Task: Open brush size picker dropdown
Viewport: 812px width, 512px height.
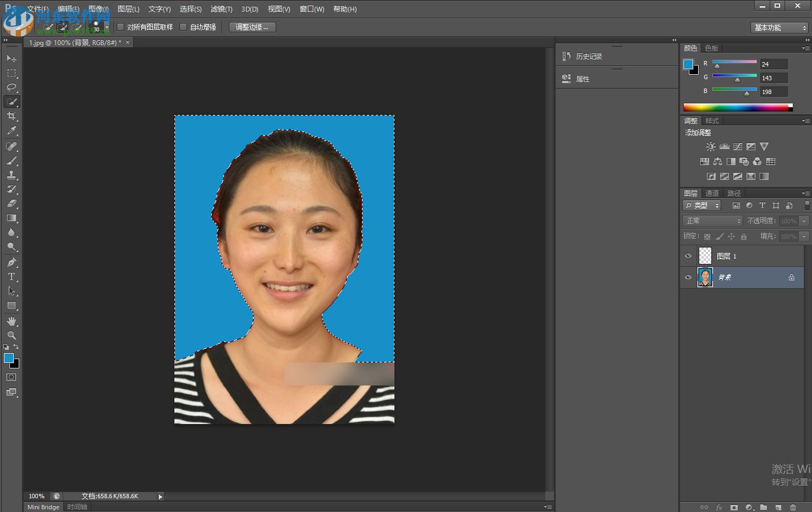Action: (107, 27)
